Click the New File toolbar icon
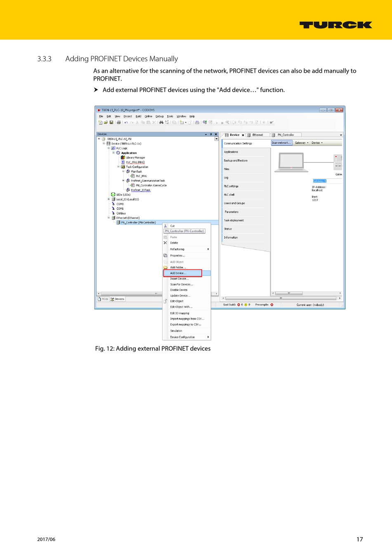This screenshot has height=555, width=392. point(100,123)
